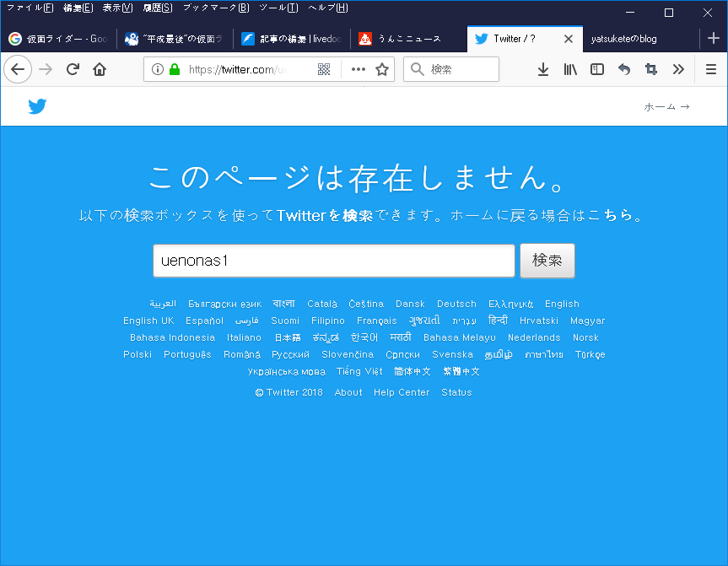The height and width of the screenshot is (566, 728).
Task: Select 繁體中文 language link
Action: (461, 371)
